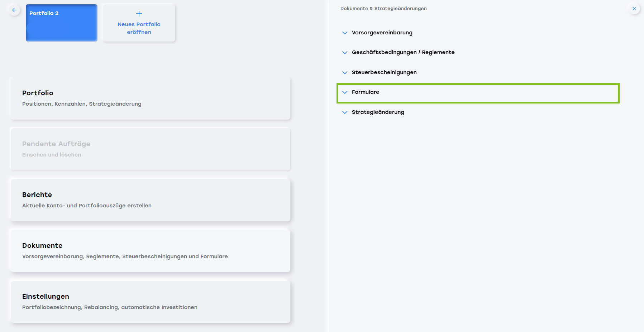The image size is (644, 332).
Task: Open the Vorsorgevereinbarung section label
Action: (382, 33)
